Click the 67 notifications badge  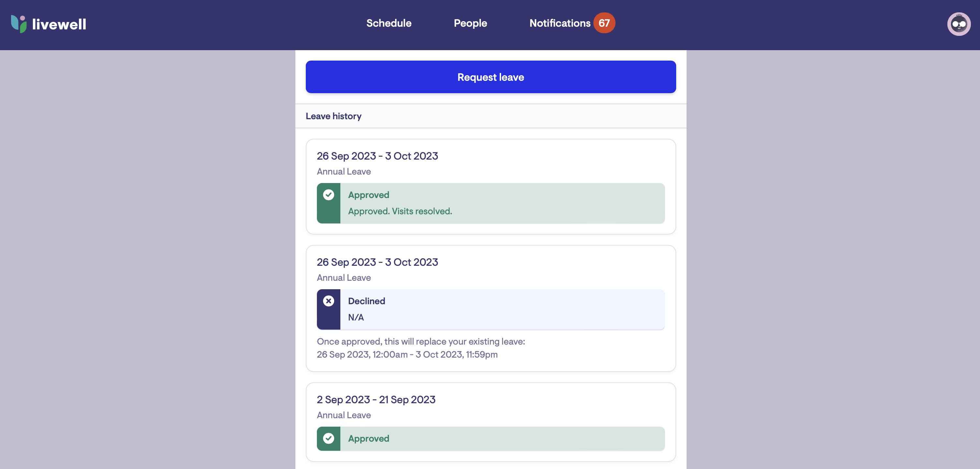coord(604,23)
